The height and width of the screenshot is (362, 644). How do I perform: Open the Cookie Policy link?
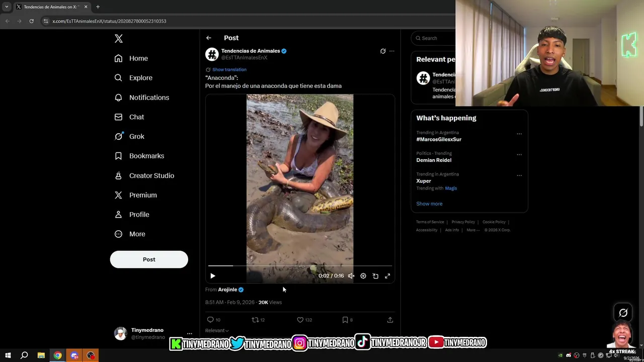[x=494, y=222]
